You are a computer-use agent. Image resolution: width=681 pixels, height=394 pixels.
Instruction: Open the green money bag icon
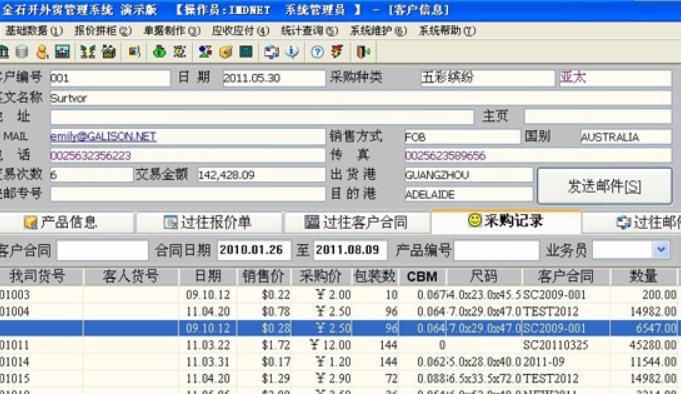click(x=159, y=52)
